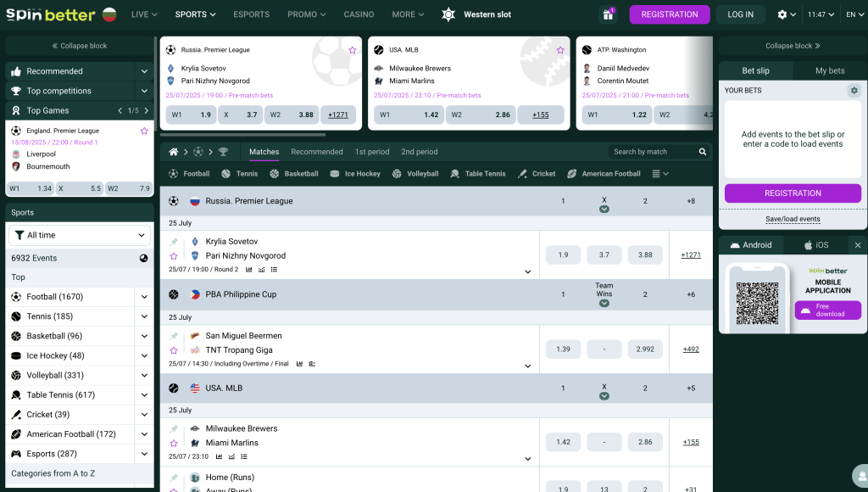Screen dimensions: 868x492
Task: Switch to the My bets tab
Action: tap(830, 71)
